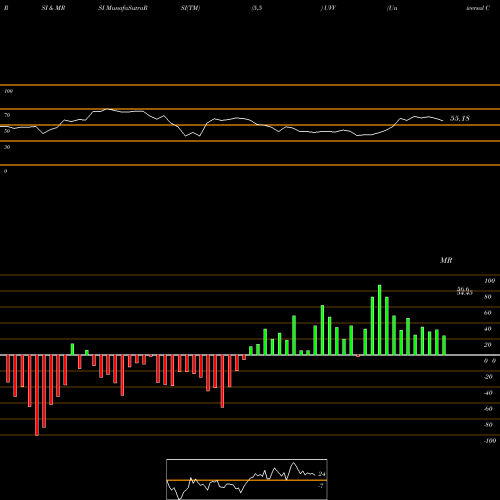This screenshot has height=500, width=500.
Task: Click the -20 label on the MR axis
Action: coord(488,377)
